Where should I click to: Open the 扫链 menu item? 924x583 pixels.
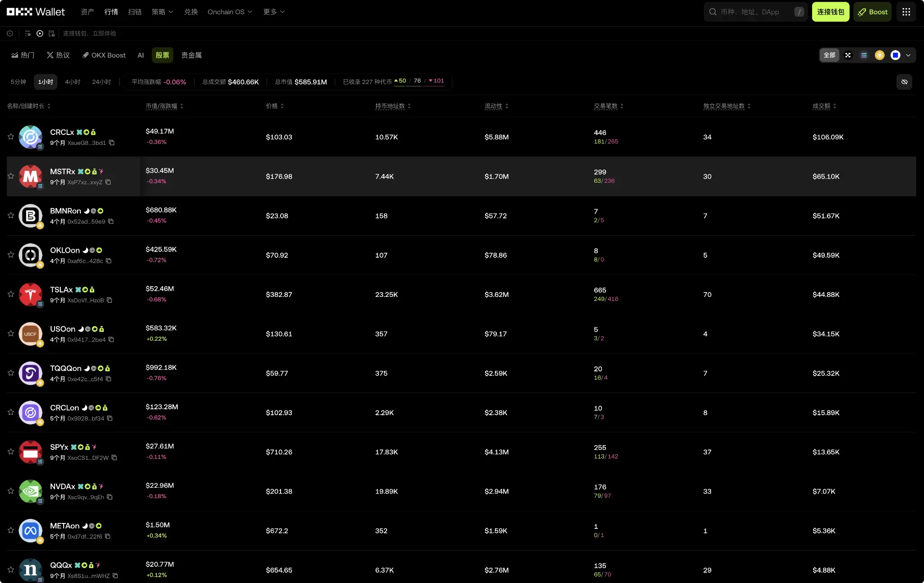pyautogui.click(x=134, y=12)
